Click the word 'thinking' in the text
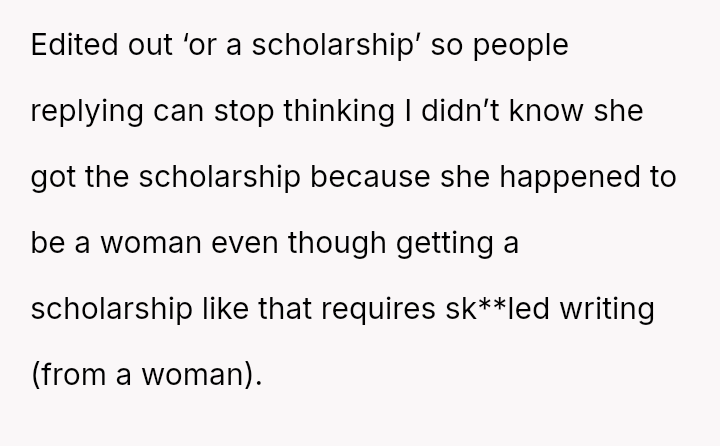 tap(339, 112)
